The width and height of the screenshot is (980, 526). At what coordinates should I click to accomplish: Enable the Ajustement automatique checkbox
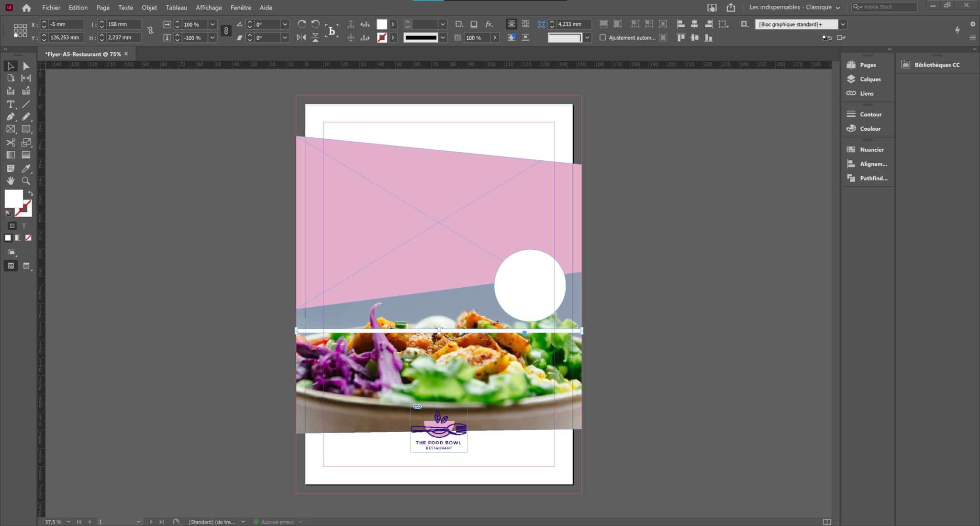604,37
